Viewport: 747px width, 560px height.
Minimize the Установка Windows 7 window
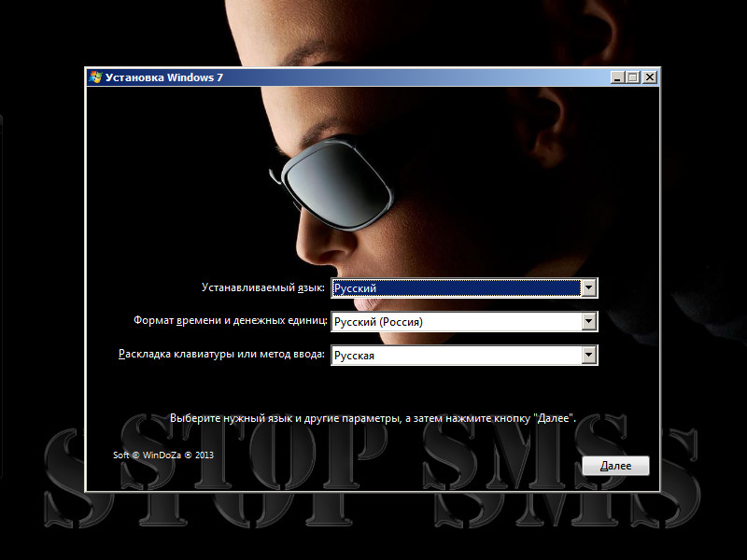click(618, 77)
